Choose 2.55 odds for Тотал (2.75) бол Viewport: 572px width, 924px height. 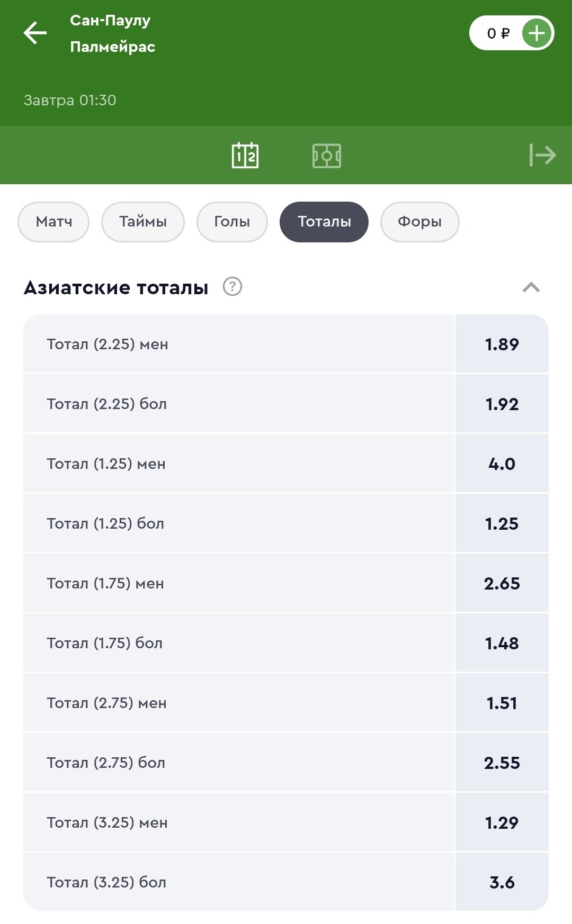[x=502, y=763]
